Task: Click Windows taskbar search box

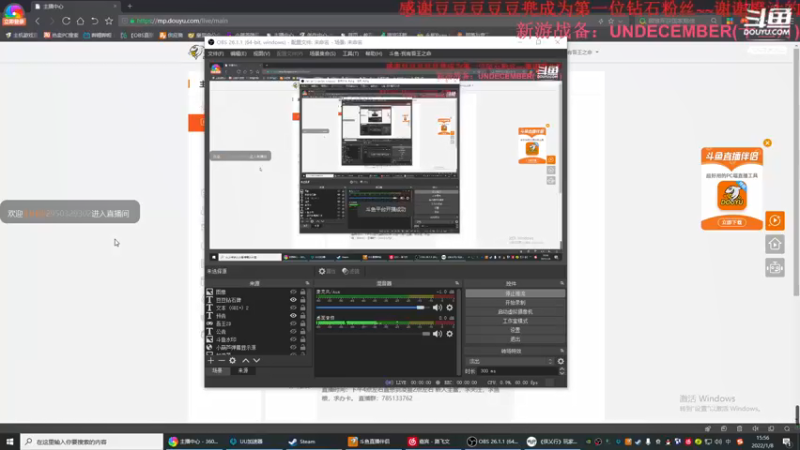Action: (92, 441)
